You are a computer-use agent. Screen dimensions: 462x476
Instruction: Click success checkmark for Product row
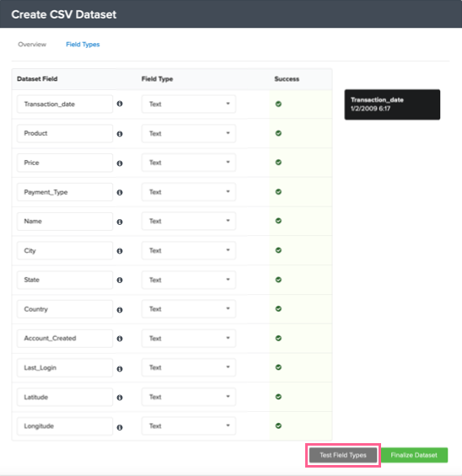278,133
